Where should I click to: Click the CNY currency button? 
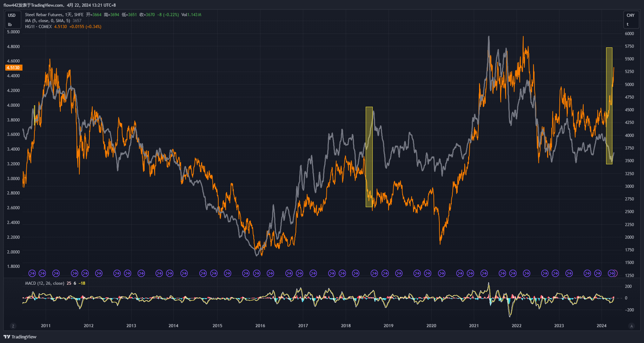[x=631, y=15]
